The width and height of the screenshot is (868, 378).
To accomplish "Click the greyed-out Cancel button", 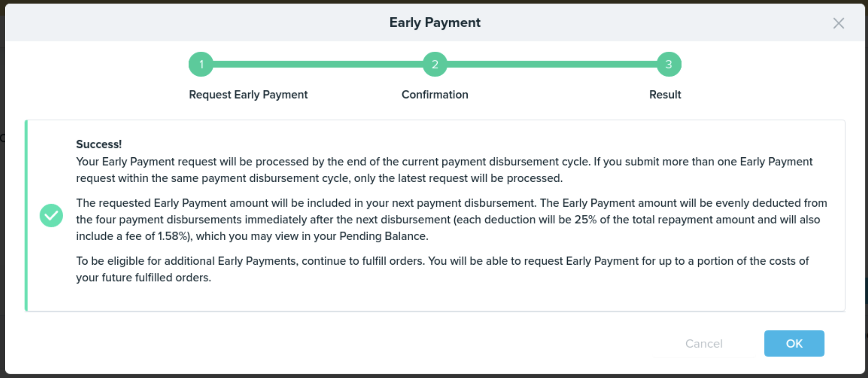I will pos(704,344).
